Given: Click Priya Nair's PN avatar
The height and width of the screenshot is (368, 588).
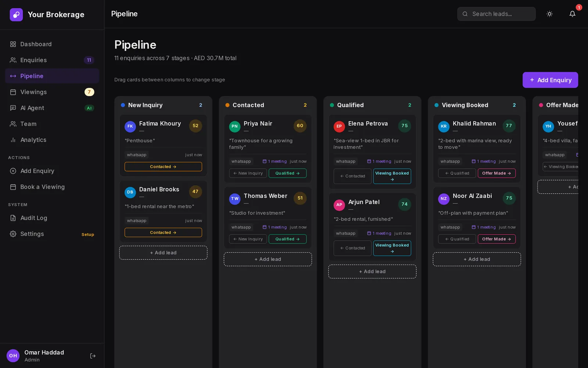Looking at the screenshot, I should click(235, 126).
